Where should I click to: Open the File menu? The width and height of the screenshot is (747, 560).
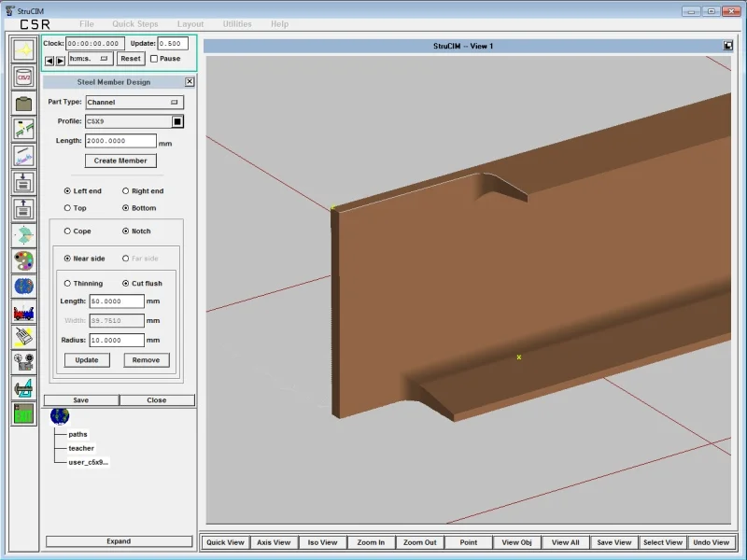86,24
